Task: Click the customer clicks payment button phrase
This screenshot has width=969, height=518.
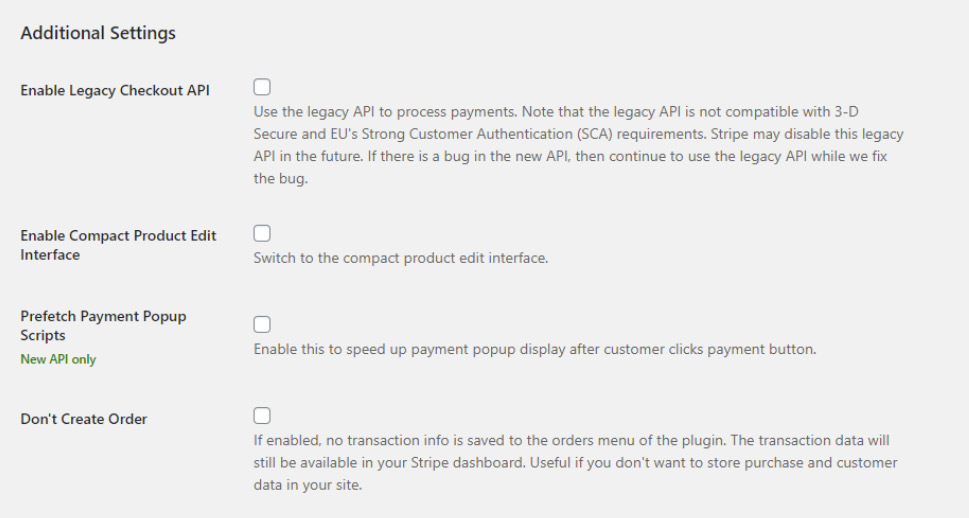Action: tap(709, 349)
